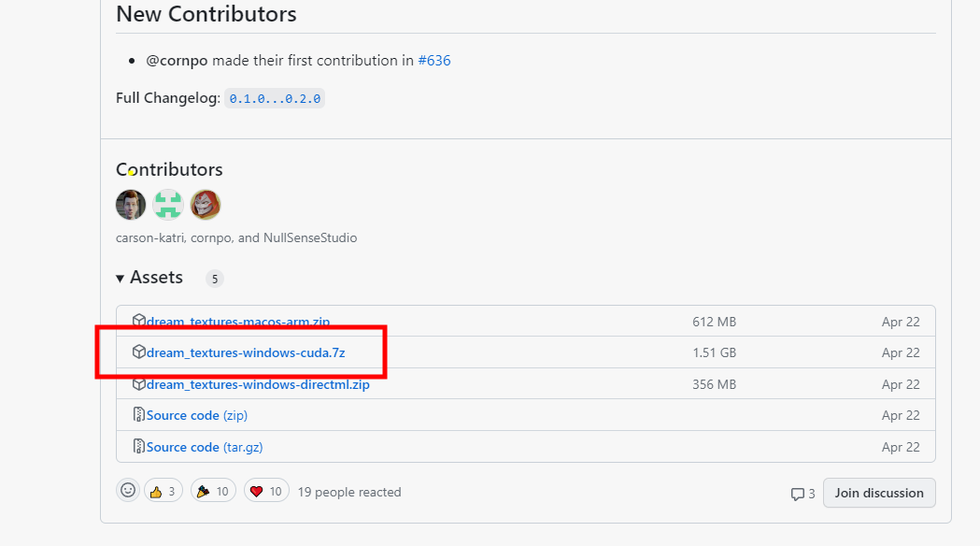Click carson-katri's contributor avatar
Image resolution: width=980 pixels, height=546 pixels.
[131, 204]
